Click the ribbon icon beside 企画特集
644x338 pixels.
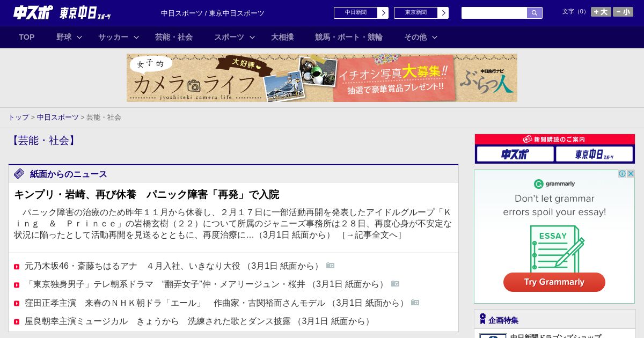tap(482, 319)
